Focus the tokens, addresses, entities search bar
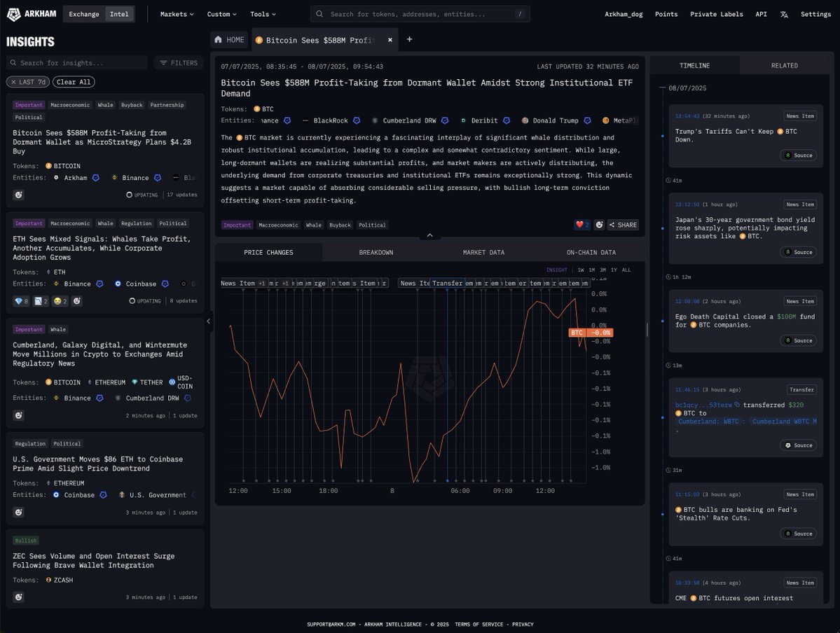This screenshot has height=633, width=840. point(420,14)
